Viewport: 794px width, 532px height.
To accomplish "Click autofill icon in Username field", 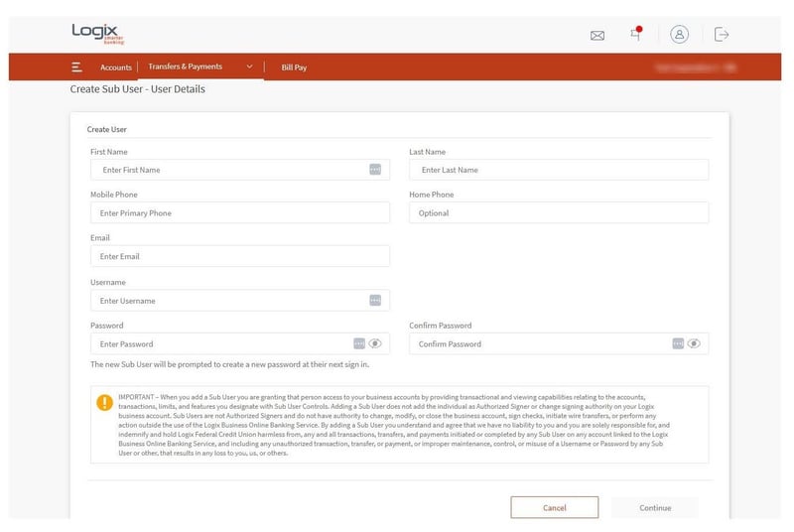I will [375, 300].
